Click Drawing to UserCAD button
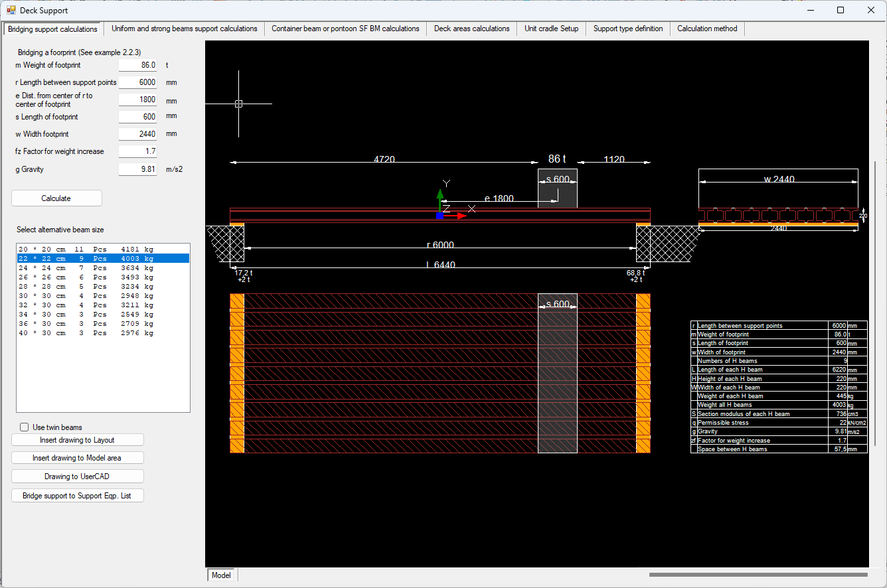This screenshot has height=588, width=887. (77, 477)
